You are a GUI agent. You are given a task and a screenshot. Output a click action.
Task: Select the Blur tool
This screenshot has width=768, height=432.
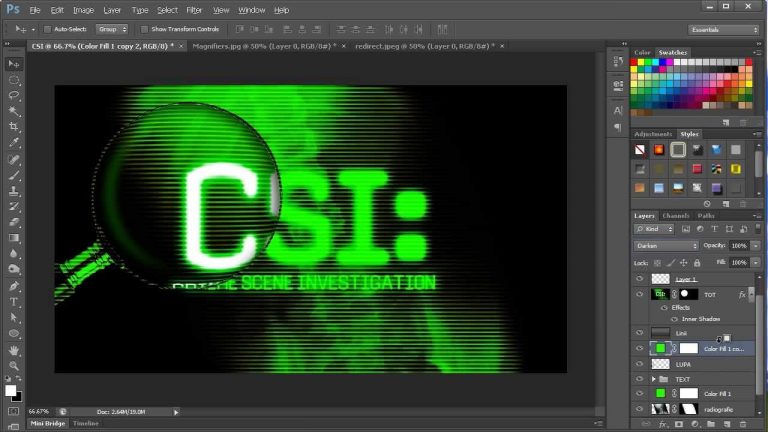(x=14, y=254)
